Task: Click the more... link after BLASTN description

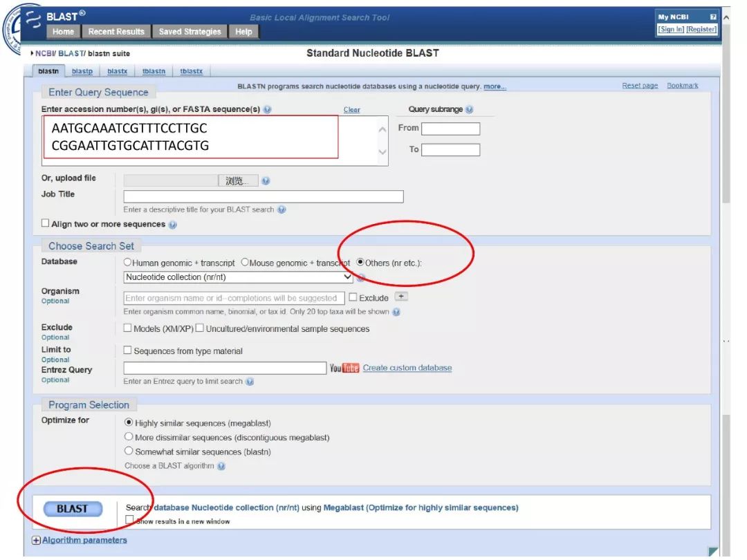Action: (x=495, y=86)
